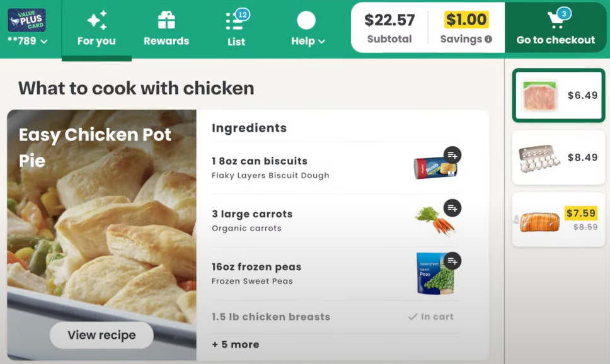Open Rewards gift icon

166,20
